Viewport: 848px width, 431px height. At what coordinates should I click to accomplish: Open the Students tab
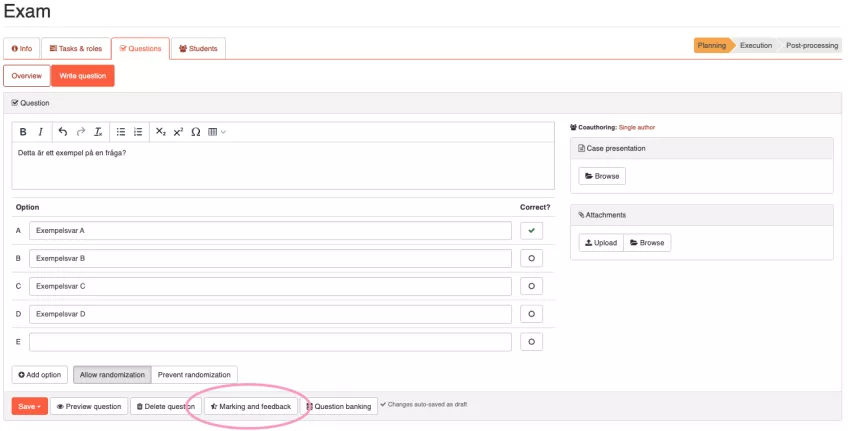point(198,49)
